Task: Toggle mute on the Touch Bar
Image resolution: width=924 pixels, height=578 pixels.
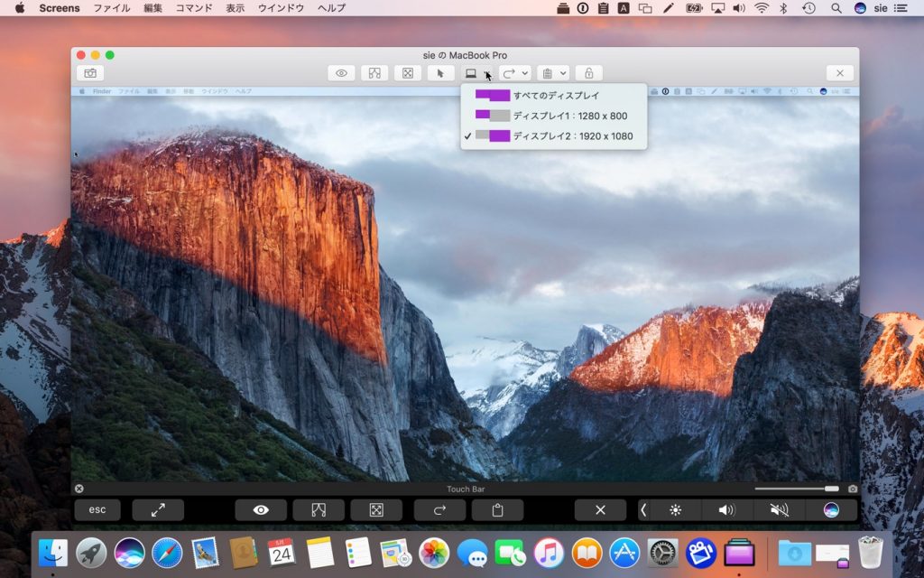Action: pos(779,510)
